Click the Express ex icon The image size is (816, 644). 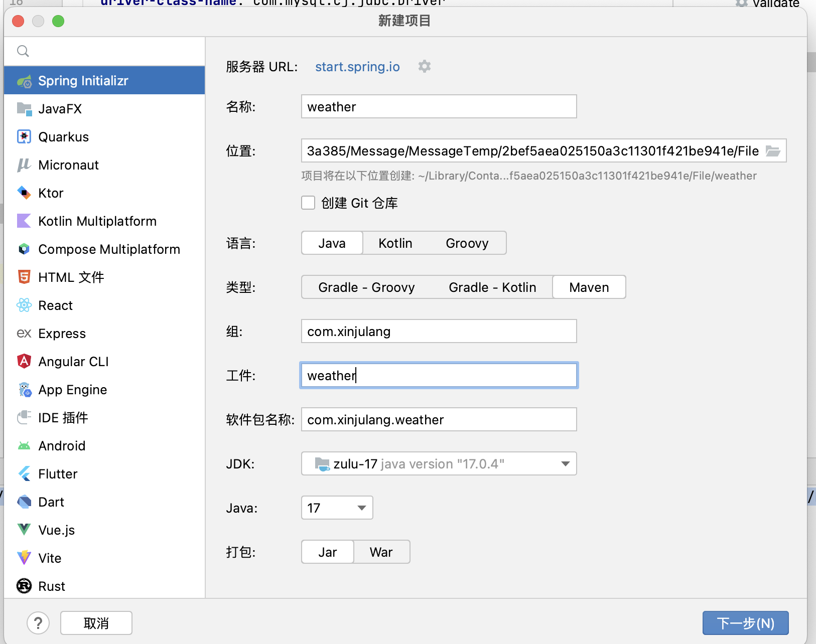point(24,334)
